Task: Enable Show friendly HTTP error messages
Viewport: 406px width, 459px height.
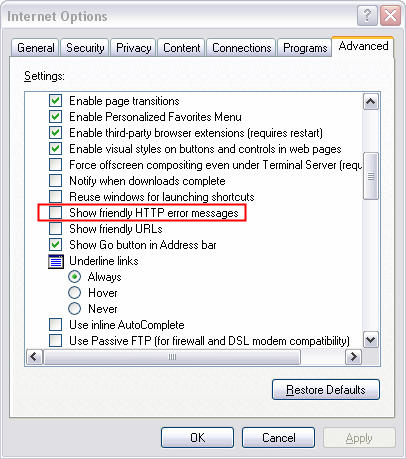Action: [x=55, y=213]
